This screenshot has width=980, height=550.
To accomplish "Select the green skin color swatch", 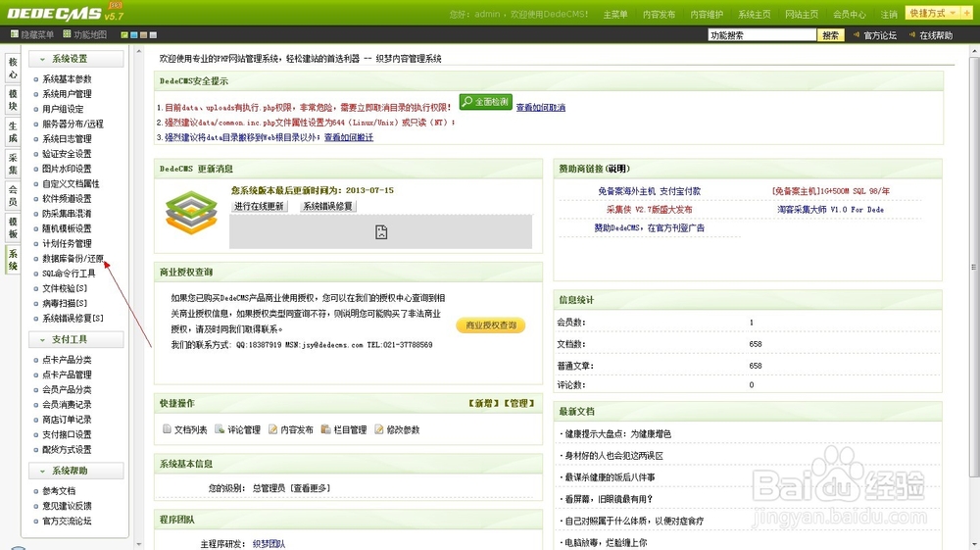I will point(124,35).
